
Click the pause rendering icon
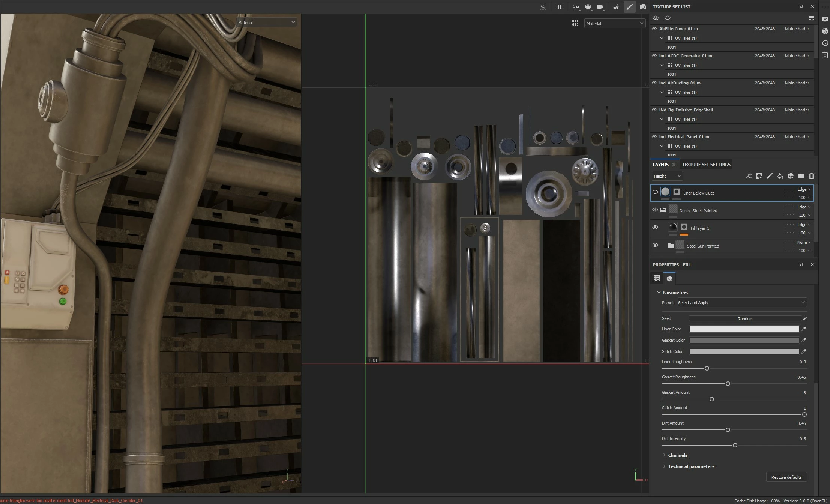pos(559,7)
